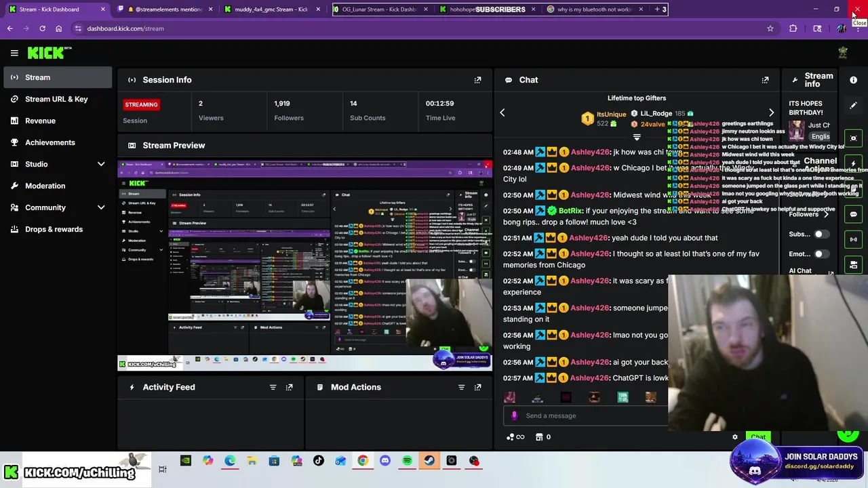
Task: Pop out the Activity Feed panel
Action: tap(289, 387)
